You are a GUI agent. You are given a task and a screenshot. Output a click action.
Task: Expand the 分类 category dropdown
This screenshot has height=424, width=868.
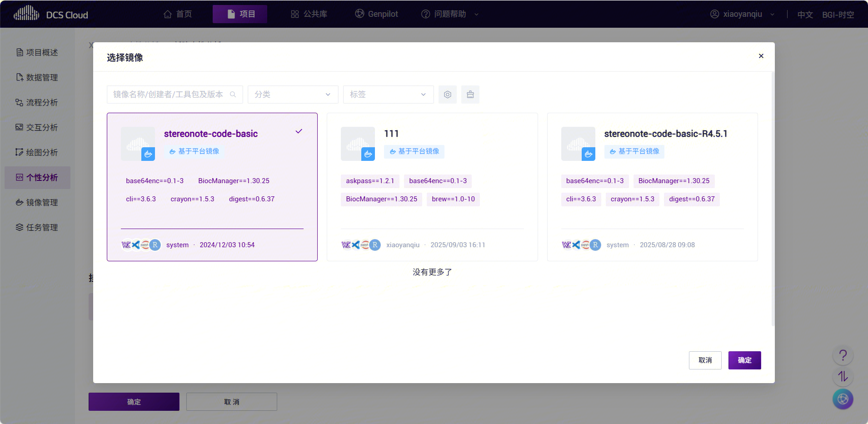[x=293, y=95]
